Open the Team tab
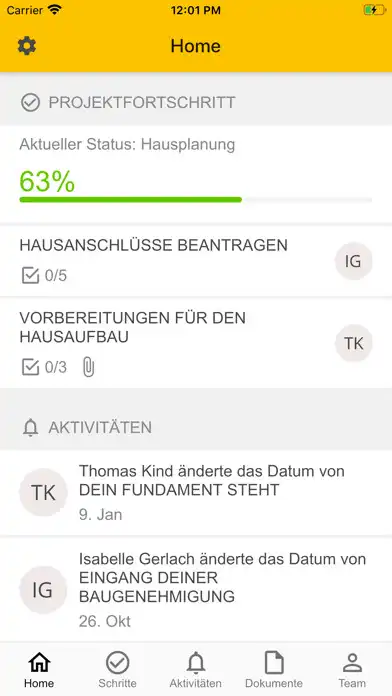The width and height of the screenshot is (392, 696). coord(352,669)
